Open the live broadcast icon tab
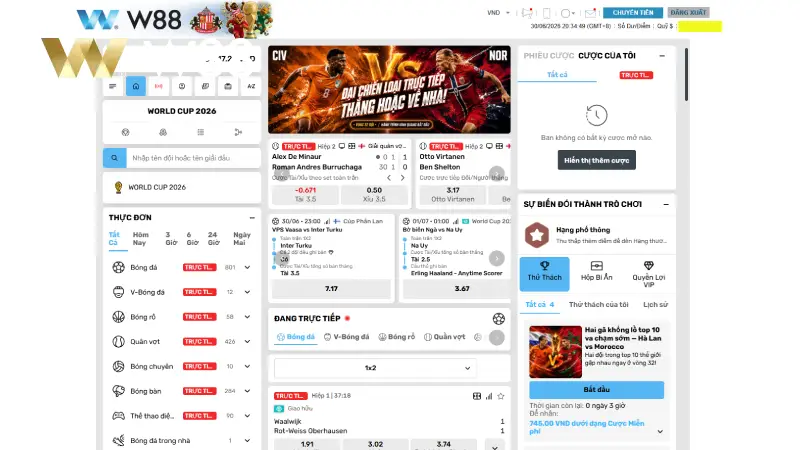This screenshot has height=450, width=800. tap(159, 86)
